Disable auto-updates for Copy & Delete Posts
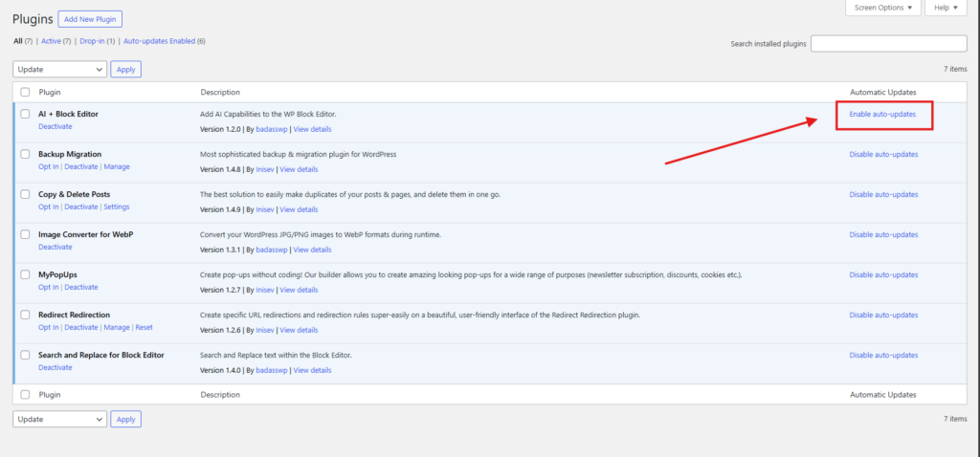980x457 pixels. coord(882,195)
